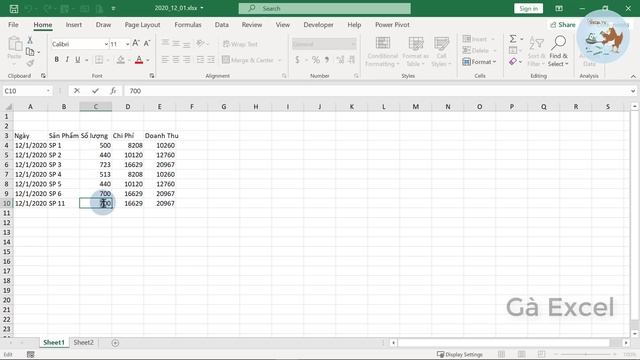Click the Accounting dollar format icon
The image size is (640, 360).
point(297,60)
